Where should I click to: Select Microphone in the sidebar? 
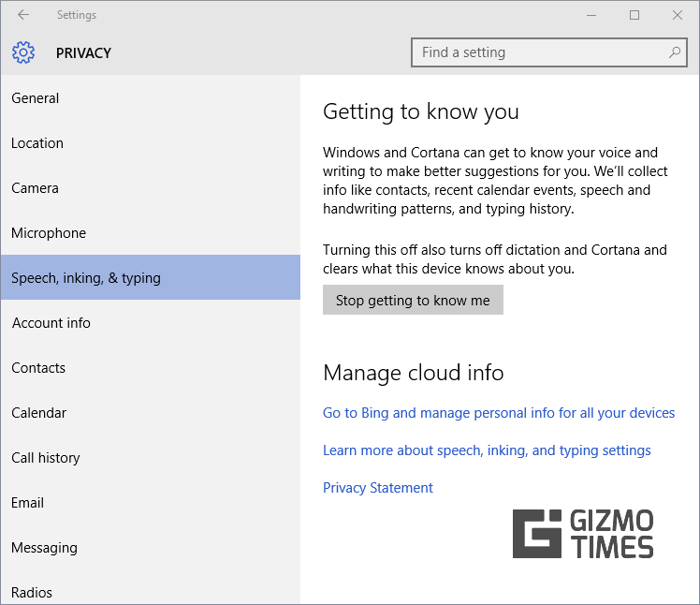point(151,233)
